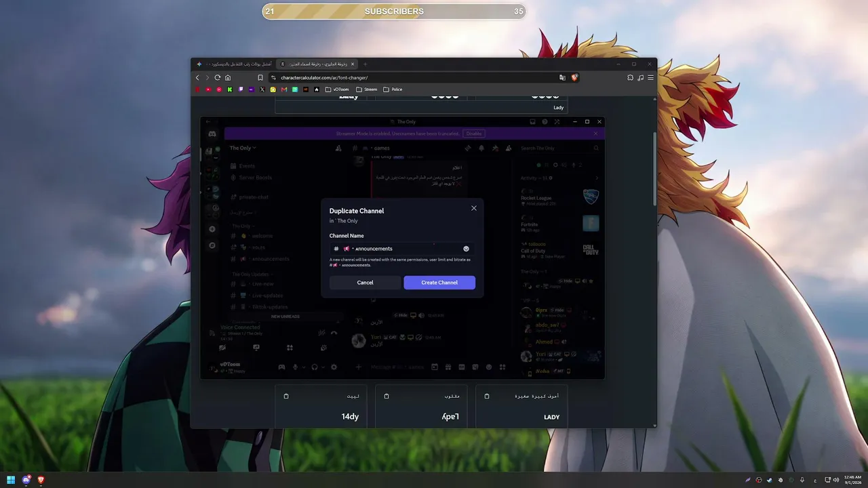This screenshot has width=868, height=488.
Task: Toggle member list in channel header
Action: pyautogui.click(x=509, y=148)
